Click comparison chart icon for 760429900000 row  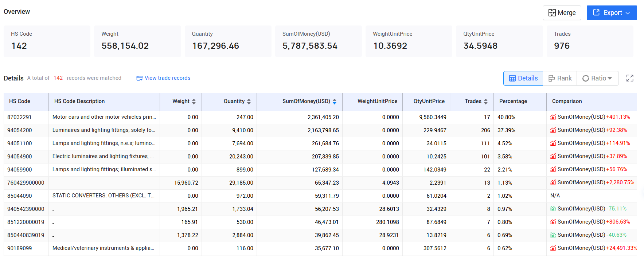coord(553,182)
